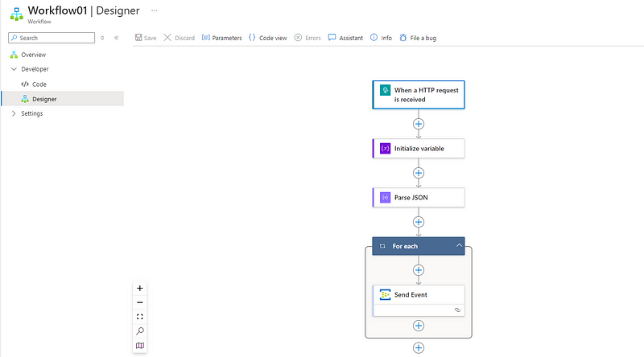644x357 pixels.
Task: Add action at start of For each
Action: point(419,270)
